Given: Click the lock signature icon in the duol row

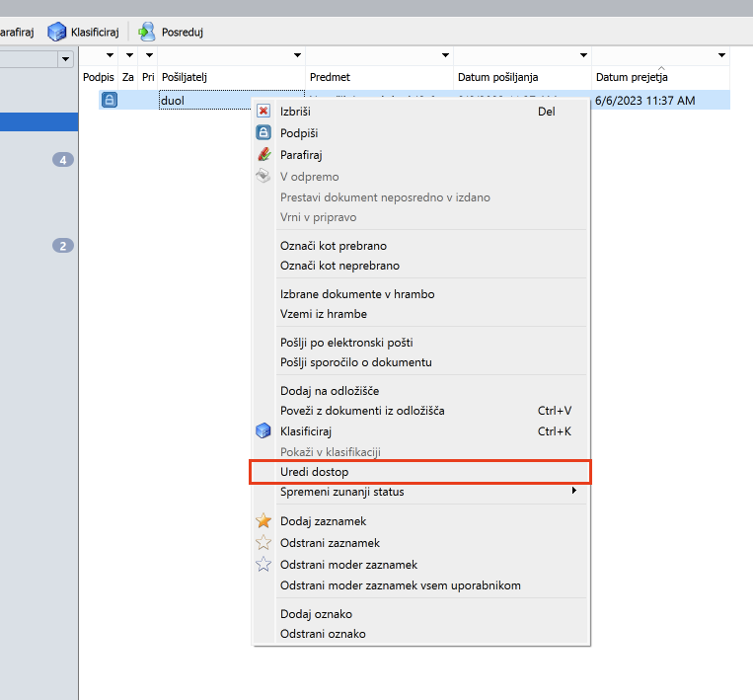Looking at the screenshot, I should pyautogui.click(x=109, y=100).
